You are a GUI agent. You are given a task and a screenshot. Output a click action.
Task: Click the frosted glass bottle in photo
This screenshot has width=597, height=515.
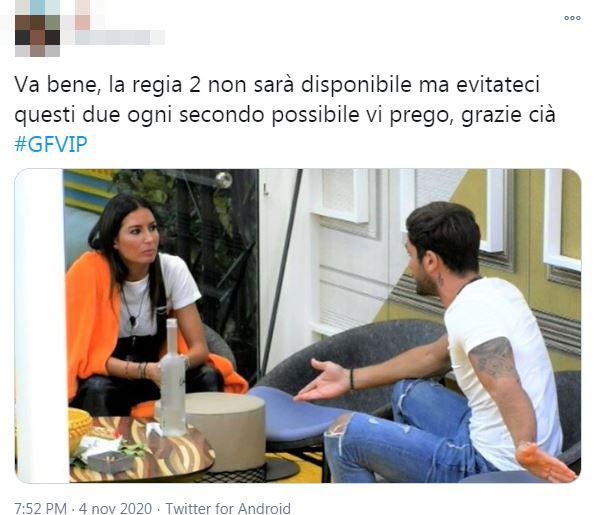pyautogui.click(x=172, y=377)
